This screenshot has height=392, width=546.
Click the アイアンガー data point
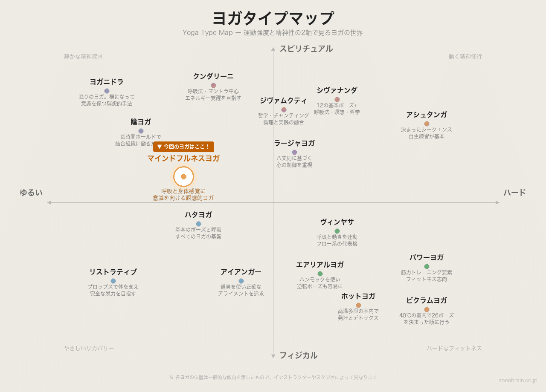pos(241,281)
